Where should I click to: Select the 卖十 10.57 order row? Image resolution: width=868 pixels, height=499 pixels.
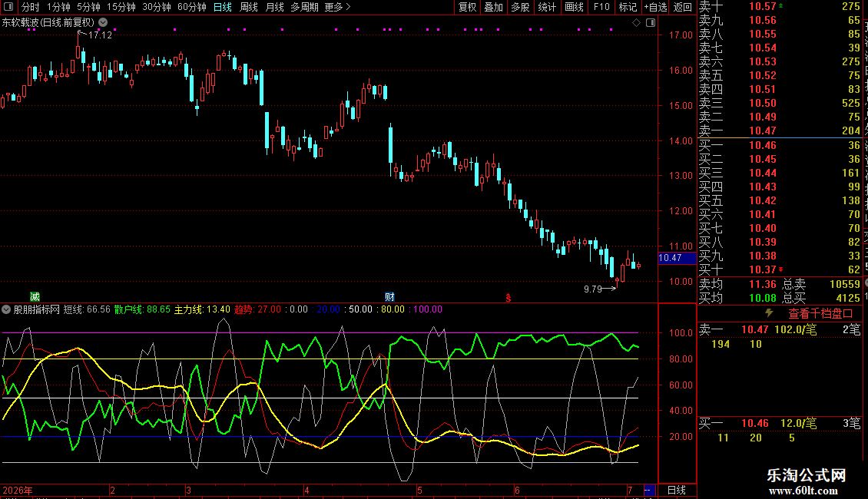(x=780, y=6)
